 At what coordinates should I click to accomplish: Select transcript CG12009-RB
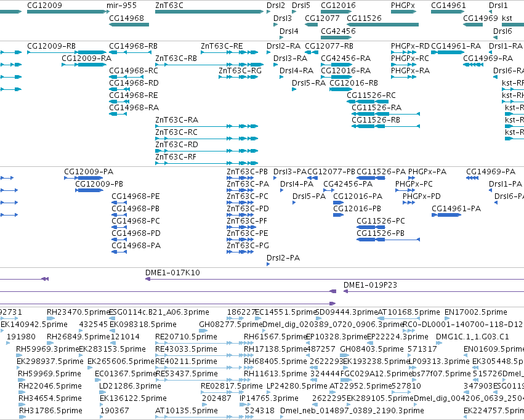click(67, 52)
